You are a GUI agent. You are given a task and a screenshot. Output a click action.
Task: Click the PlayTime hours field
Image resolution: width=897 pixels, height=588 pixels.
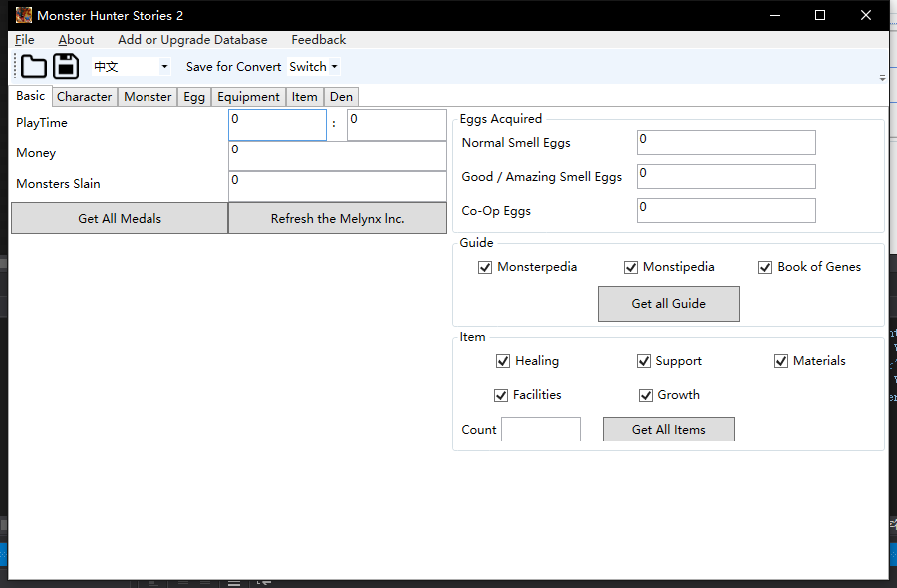coord(277,125)
